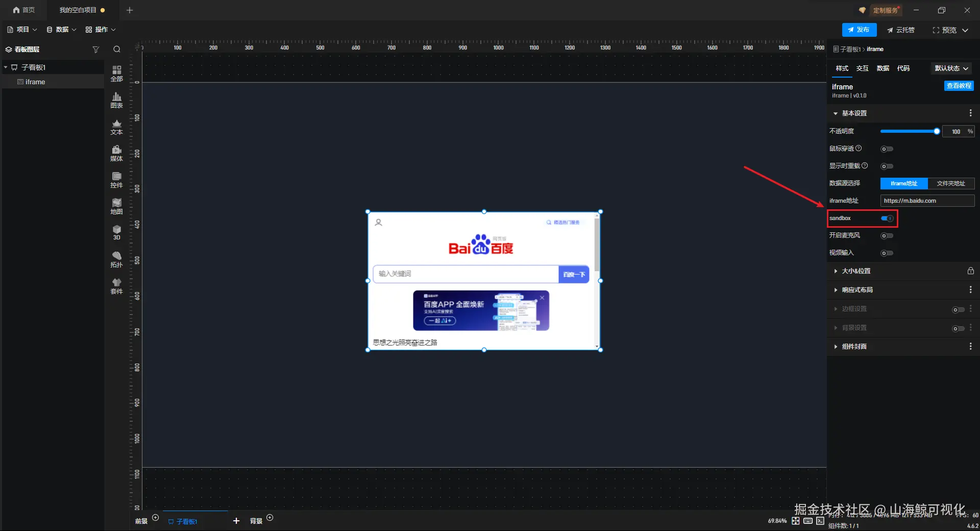The height and width of the screenshot is (531, 980).
Task: Turn on the 背景设置 switch
Action: click(x=959, y=329)
